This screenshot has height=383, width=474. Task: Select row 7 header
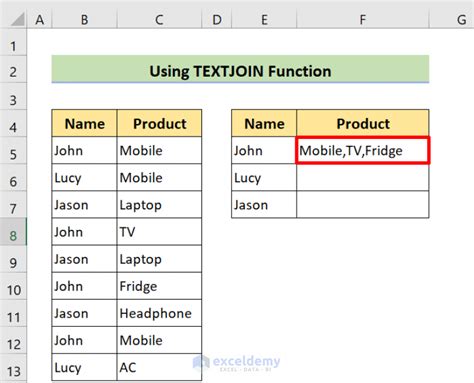coord(13,205)
